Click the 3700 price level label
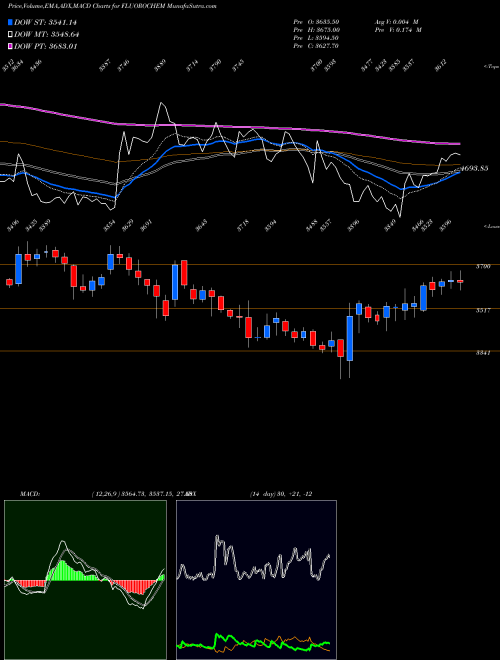Viewport: 500px width, 660px height. (483, 266)
